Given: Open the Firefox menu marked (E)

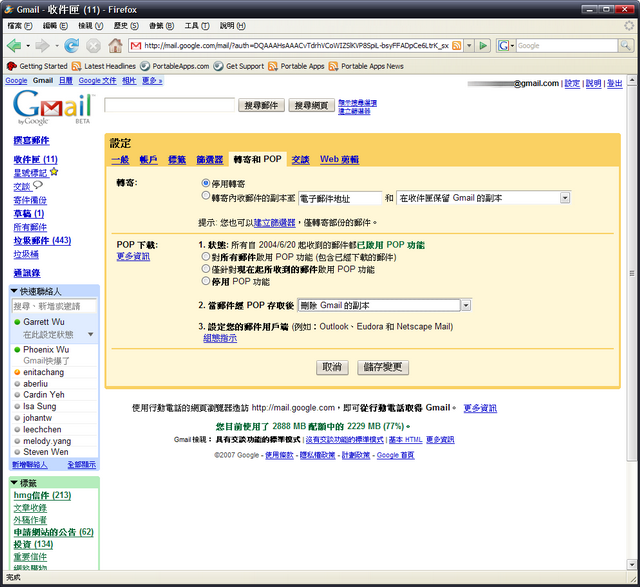Looking at the screenshot, I should 55,26.
